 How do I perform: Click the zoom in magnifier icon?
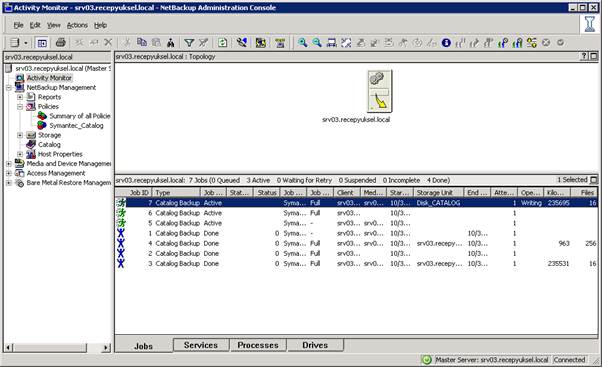pos(303,43)
